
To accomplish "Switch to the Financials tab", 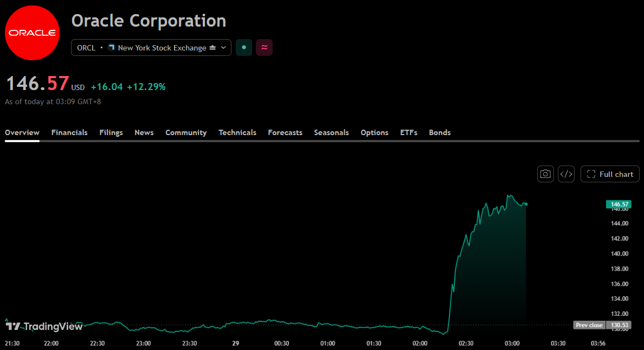I will click(69, 132).
